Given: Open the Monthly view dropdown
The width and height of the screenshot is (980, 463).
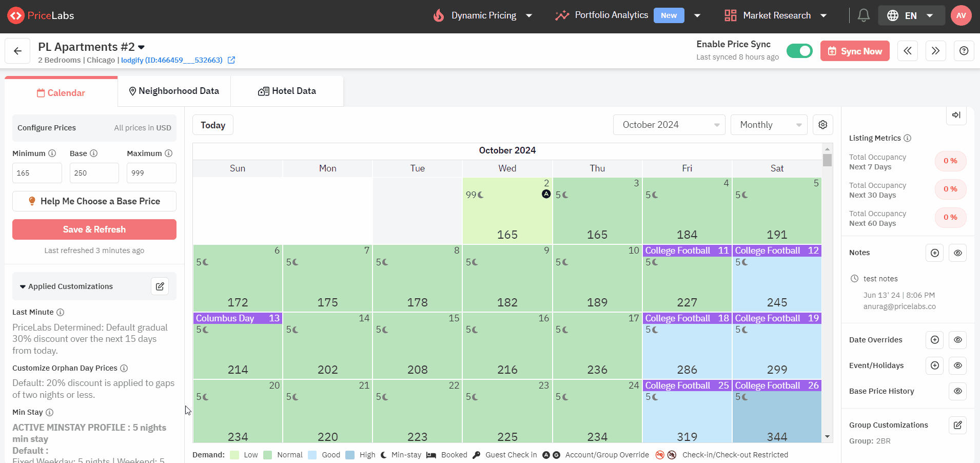Looking at the screenshot, I should [769, 125].
